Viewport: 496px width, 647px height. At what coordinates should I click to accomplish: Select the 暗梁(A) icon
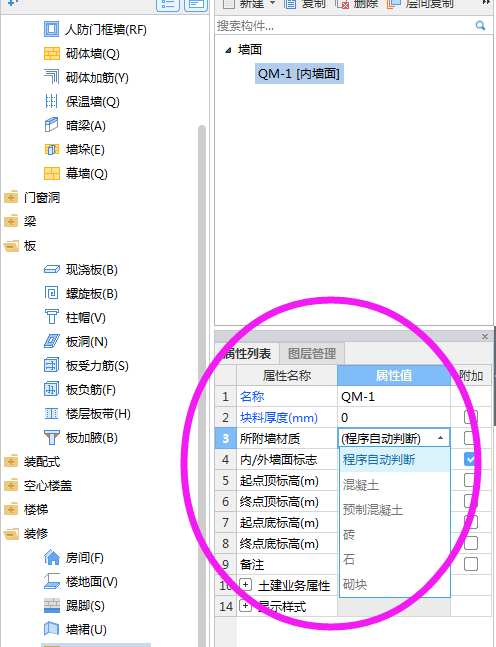point(51,125)
